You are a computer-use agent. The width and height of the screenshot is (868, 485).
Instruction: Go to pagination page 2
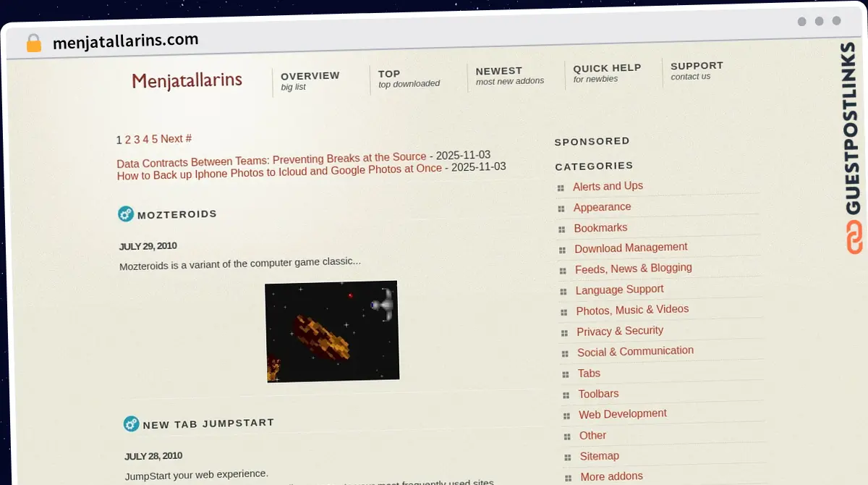(127, 140)
